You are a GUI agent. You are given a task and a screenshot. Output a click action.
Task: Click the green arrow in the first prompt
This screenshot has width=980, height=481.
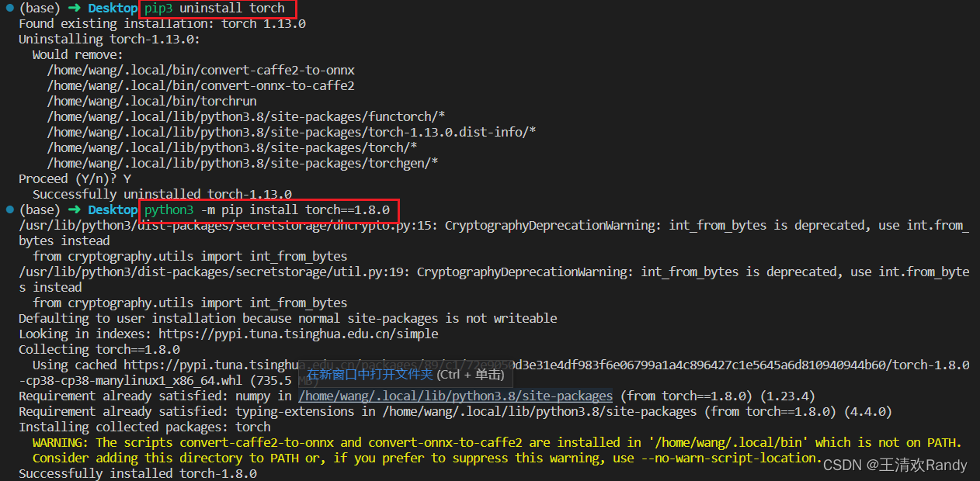click(74, 9)
